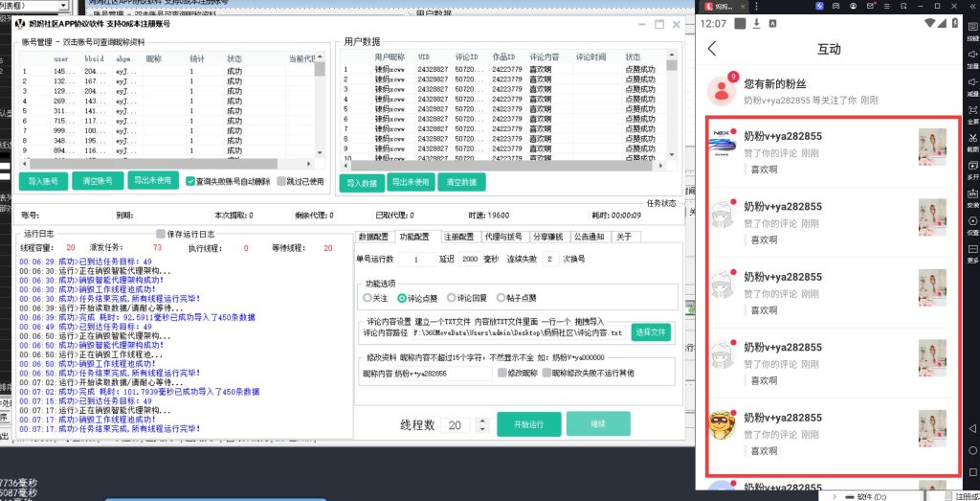Click the 开始运行 button
The width and height of the screenshot is (980, 501).
(528, 424)
